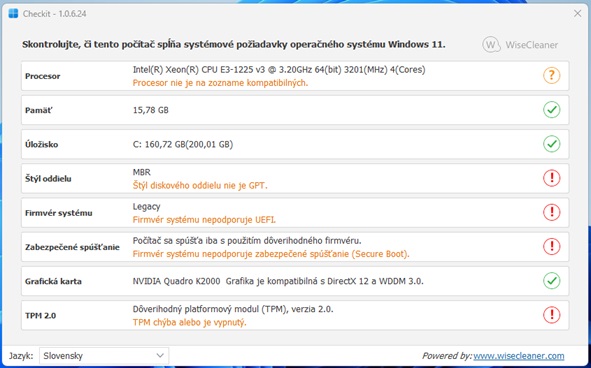
Task: Click the red warning icon for Štýl oddielu
Action: 551,178
